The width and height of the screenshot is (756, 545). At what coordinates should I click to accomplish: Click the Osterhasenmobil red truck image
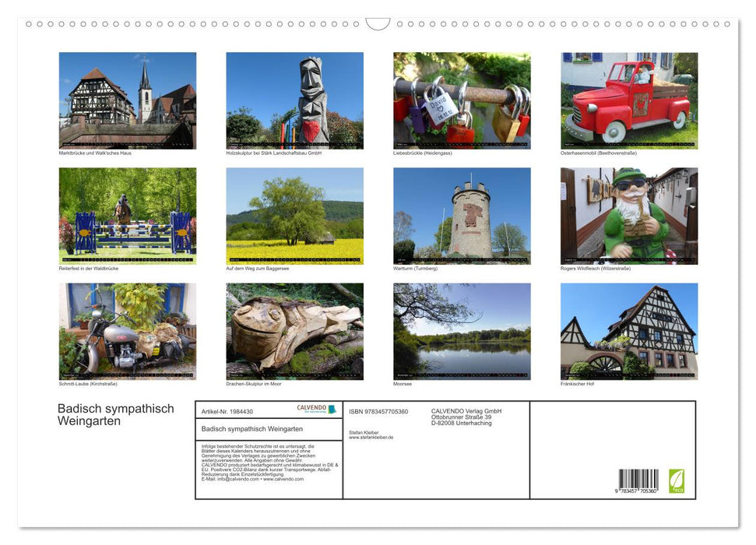tap(628, 100)
